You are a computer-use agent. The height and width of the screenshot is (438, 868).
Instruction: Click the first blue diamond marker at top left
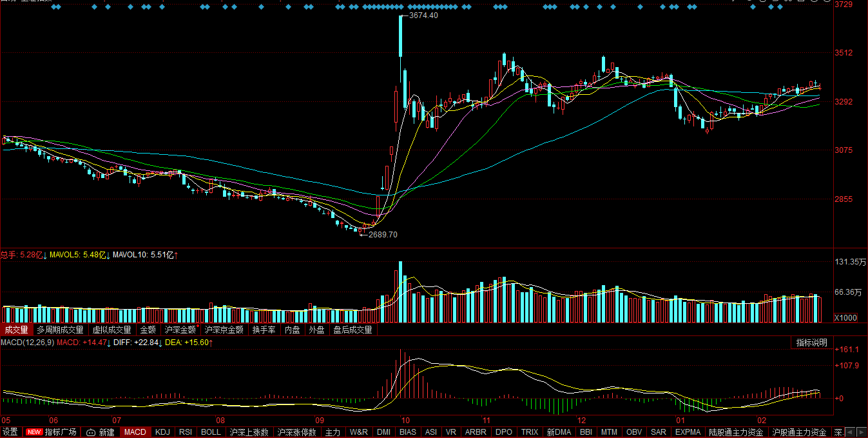(53, 7)
